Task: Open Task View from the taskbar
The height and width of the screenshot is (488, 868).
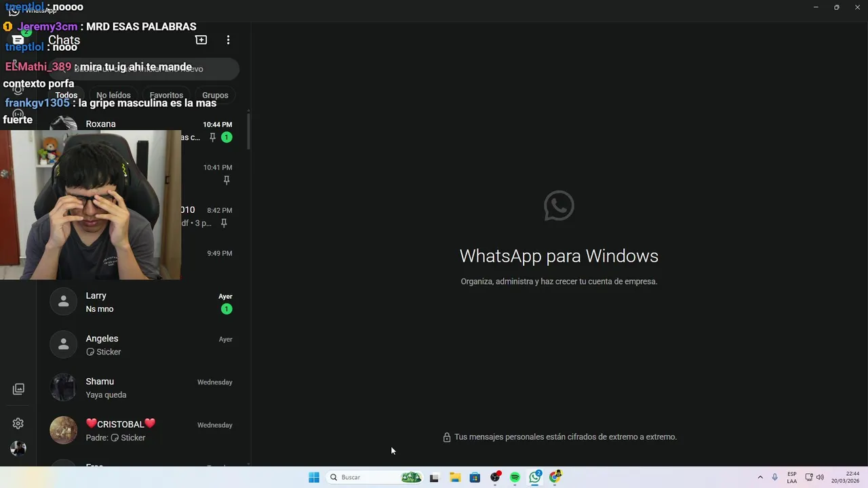Action: pos(434,477)
